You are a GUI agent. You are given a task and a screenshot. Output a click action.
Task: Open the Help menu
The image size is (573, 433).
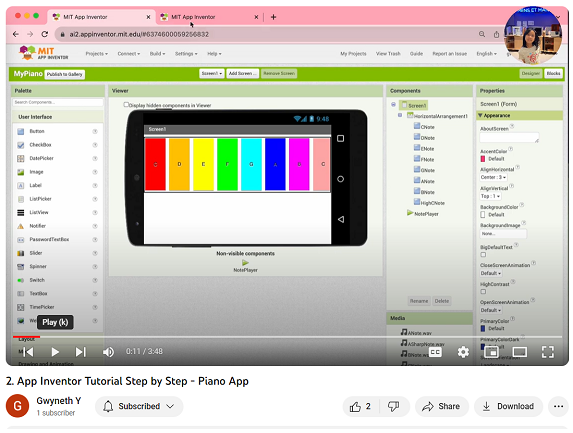214,54
